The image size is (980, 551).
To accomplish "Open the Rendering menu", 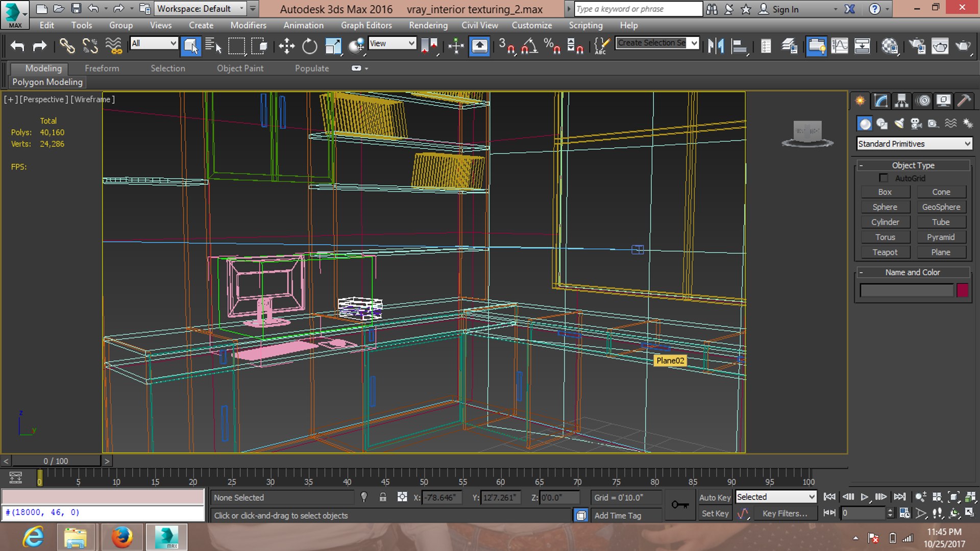I will pyautogui.click(x=428, y=25).
